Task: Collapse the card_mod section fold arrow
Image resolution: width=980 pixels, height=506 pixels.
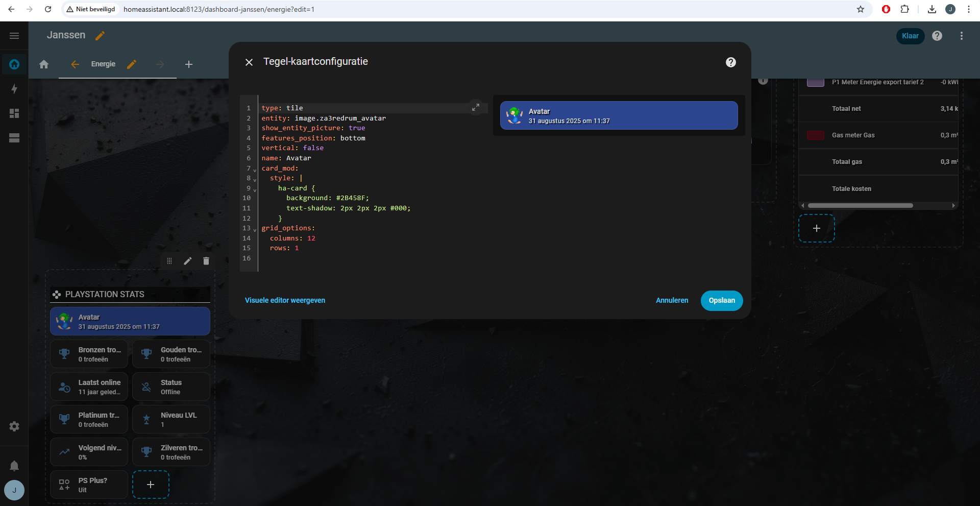Action: (255, 170)
